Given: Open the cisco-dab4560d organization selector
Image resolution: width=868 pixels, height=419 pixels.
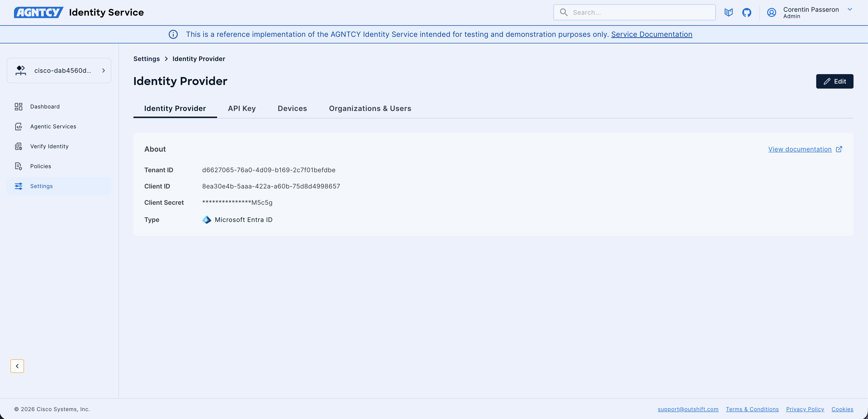Looking at the screenshot, I should point(59,70).
